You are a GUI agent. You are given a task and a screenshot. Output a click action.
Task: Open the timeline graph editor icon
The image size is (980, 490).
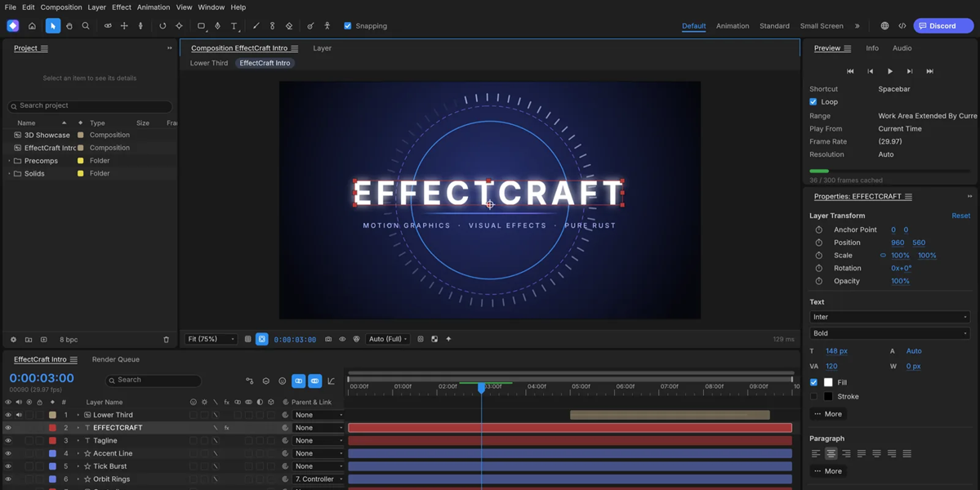pos(331,381)
